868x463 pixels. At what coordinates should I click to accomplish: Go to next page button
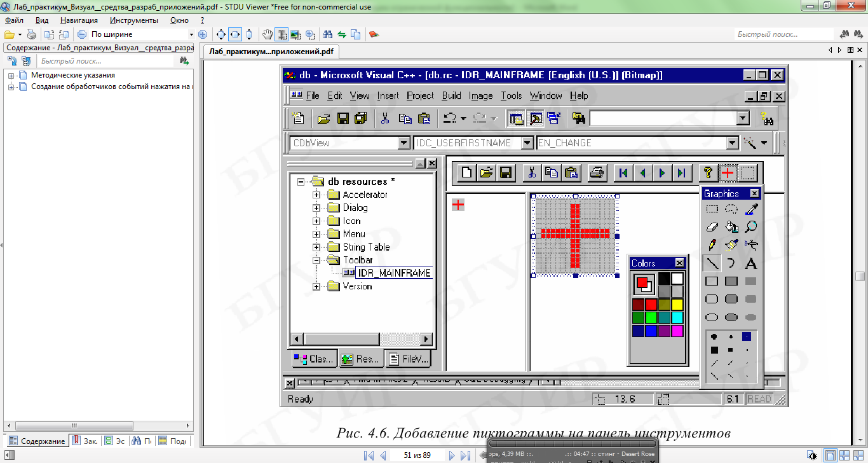[x=452, y=455]
